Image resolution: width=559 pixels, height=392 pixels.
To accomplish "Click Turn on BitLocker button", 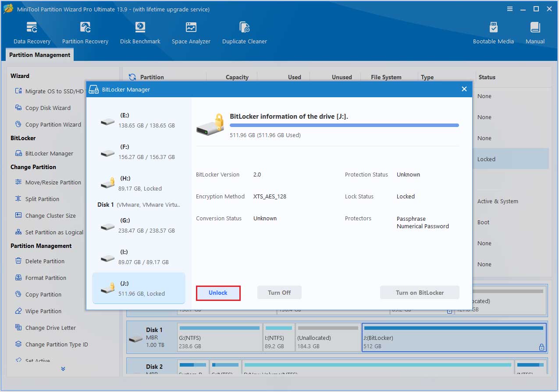I will [420, 293].
